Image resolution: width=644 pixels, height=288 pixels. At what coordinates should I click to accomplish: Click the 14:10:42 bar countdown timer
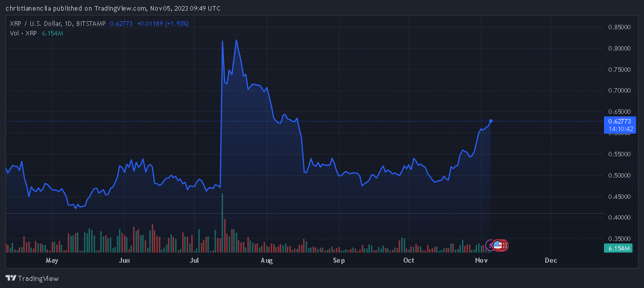(x=620, y=129)
